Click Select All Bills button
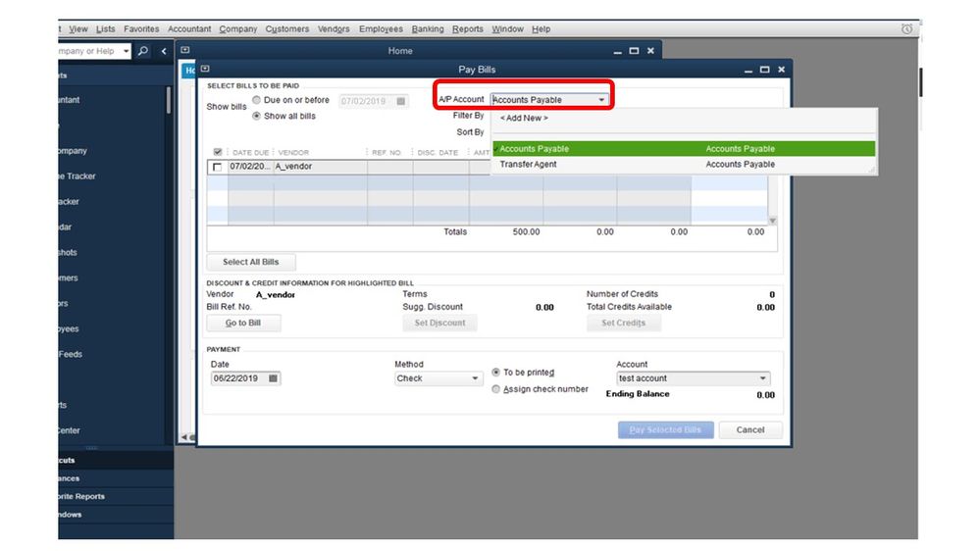 tap(250, 262)
